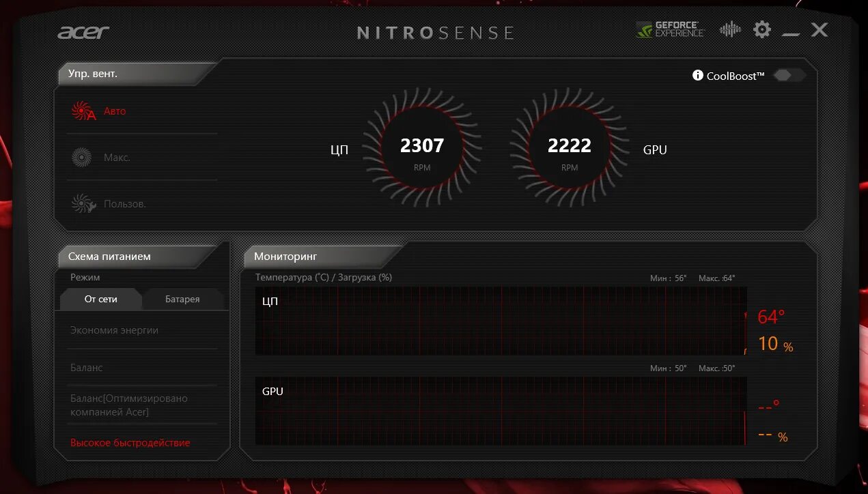Click ЦП graph Мин 56° reading
Viewport: 868px width, 494px height.
pos(669,278)
